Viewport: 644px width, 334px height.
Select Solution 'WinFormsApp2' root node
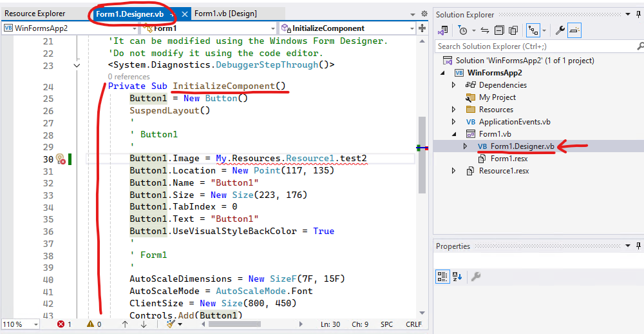coord(524,61)
